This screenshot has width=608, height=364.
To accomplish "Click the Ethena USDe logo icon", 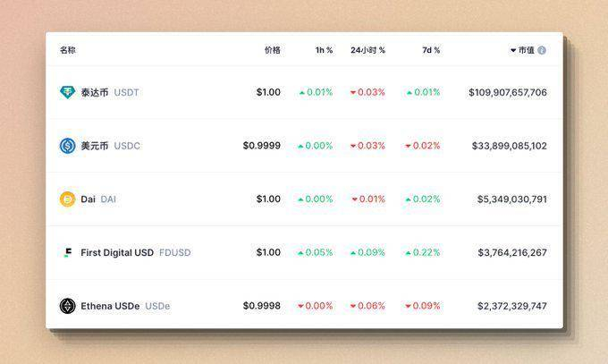I will (x=67, y=306).
